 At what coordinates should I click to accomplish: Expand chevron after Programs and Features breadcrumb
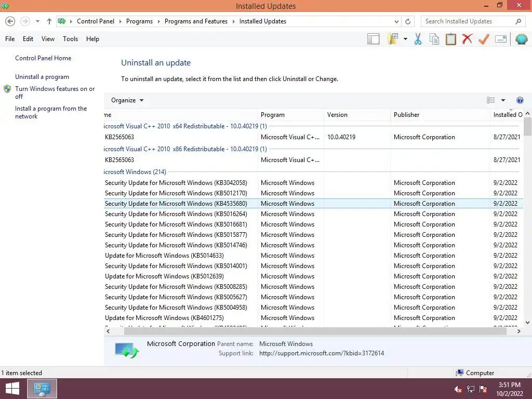(233, 21)
